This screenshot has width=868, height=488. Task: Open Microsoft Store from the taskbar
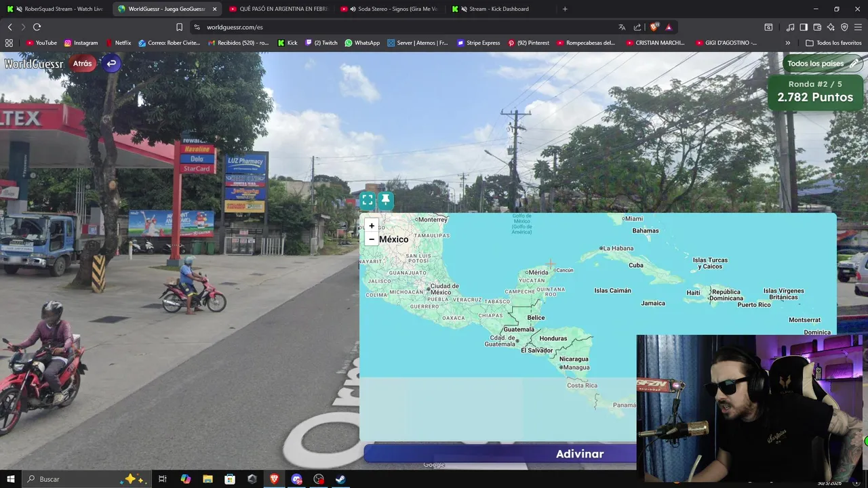230,479
